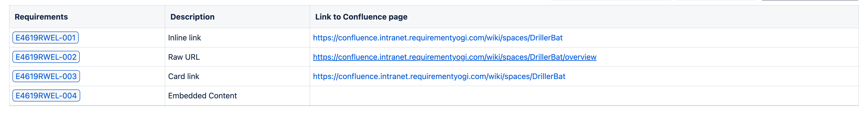Select the E4619RWEL-004 requirement key
The height and width of the screenshot is (119, 868).
(46, 96)
